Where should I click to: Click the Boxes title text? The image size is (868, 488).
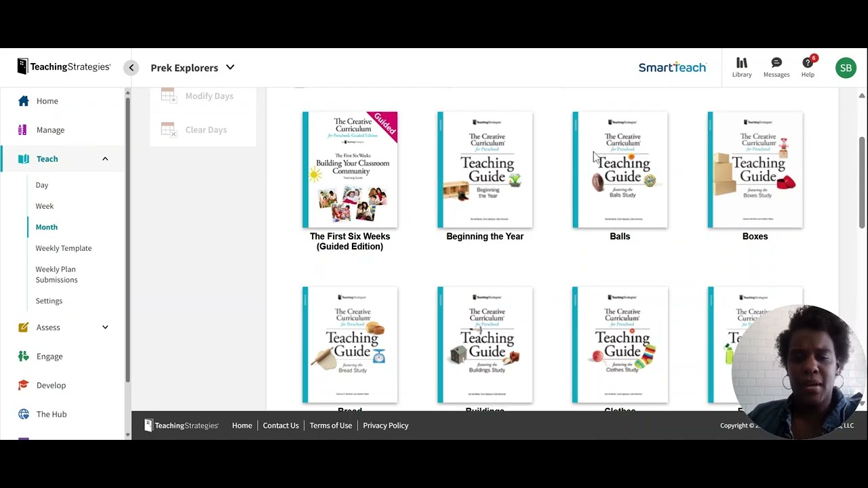[755, 237]
